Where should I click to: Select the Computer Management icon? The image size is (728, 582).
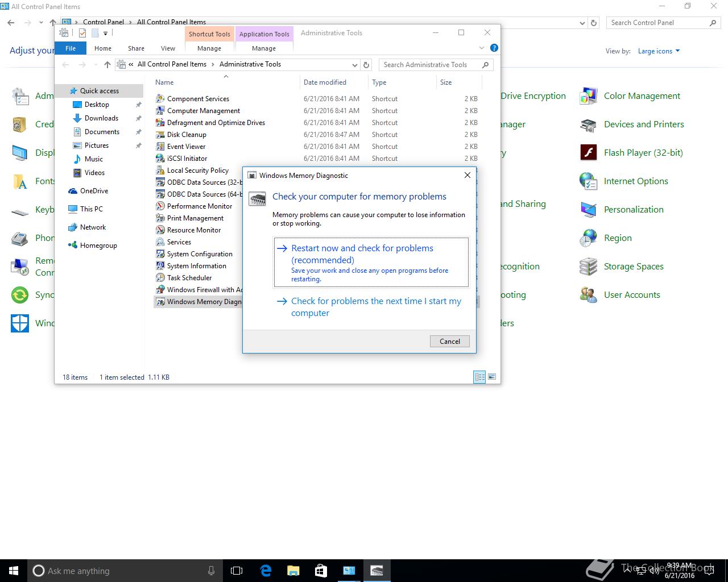click(x=160, y=111)
